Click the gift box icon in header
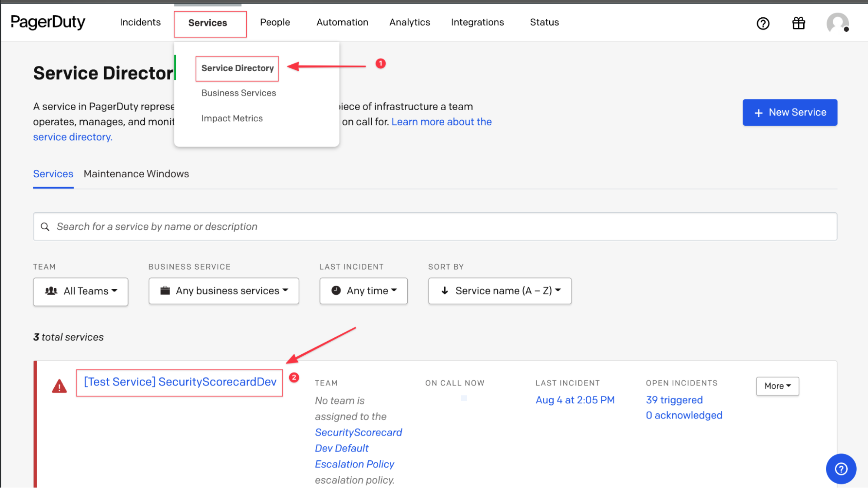 [799, 23]
